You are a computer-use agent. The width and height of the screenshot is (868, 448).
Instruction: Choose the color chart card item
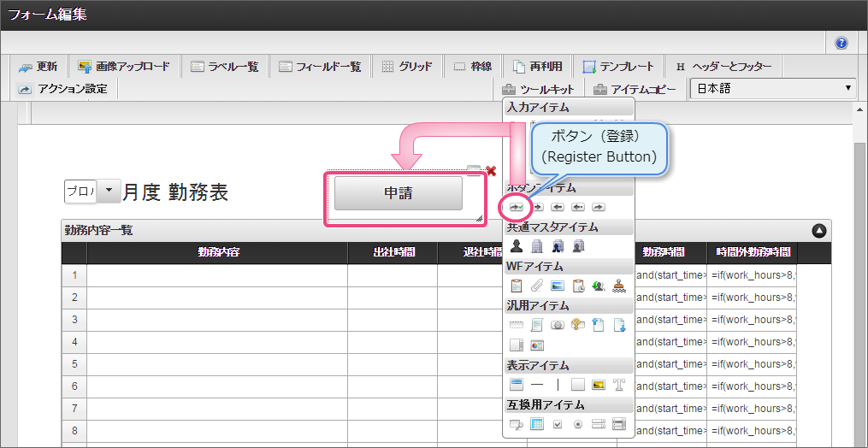tap(536, 345)
